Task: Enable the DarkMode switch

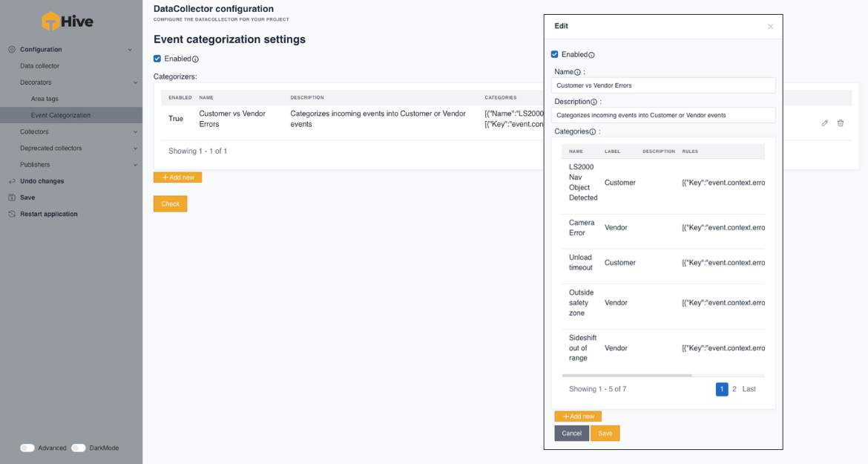Action: pyautogui.click(x=79, y=448)
